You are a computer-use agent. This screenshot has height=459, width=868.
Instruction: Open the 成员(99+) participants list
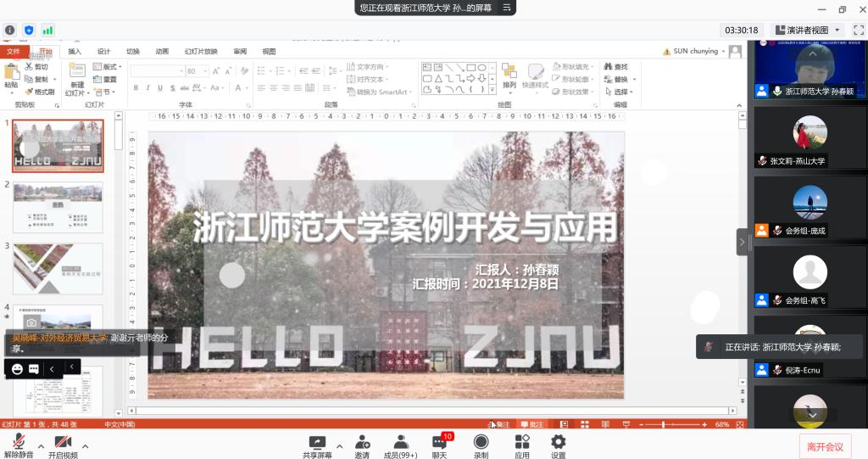400,442
